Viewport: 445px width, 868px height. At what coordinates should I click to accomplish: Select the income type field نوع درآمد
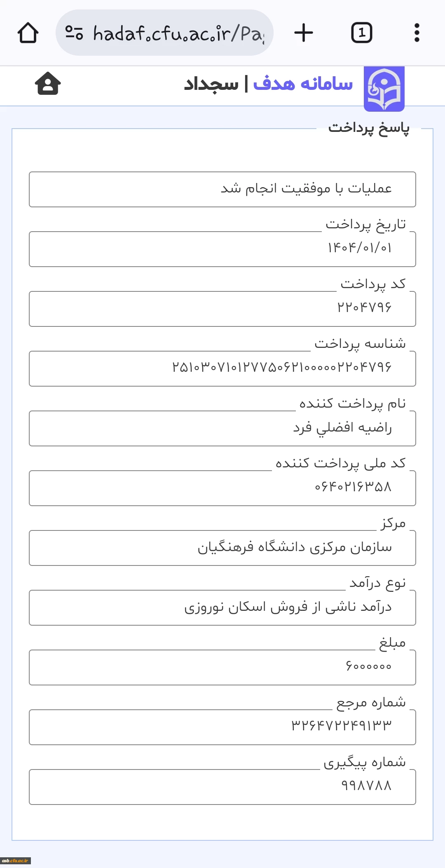point(222,608)
